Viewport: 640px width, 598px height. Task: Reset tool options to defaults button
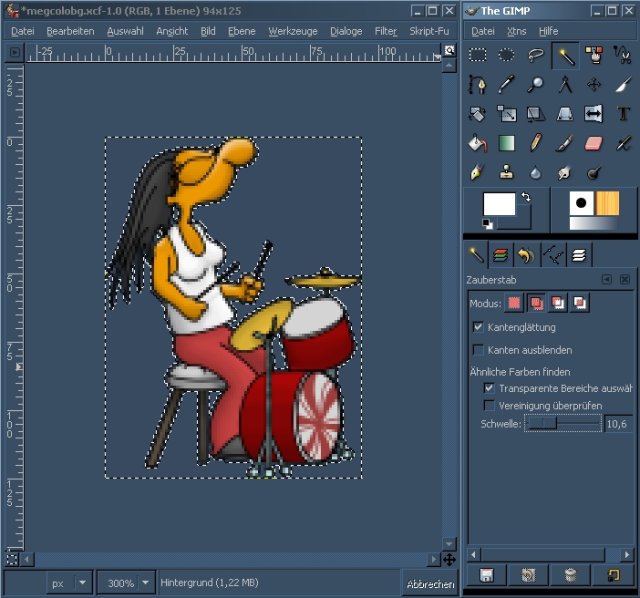point(614,575)
